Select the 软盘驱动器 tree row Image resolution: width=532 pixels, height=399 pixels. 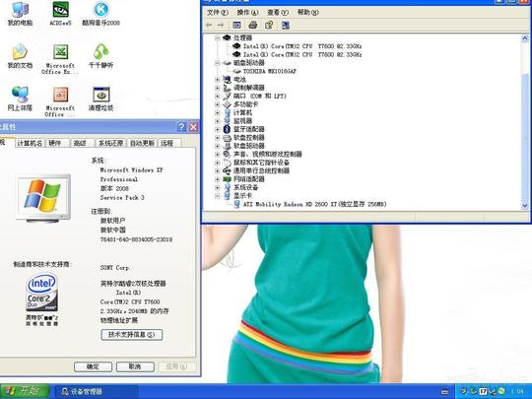(248, 146)
